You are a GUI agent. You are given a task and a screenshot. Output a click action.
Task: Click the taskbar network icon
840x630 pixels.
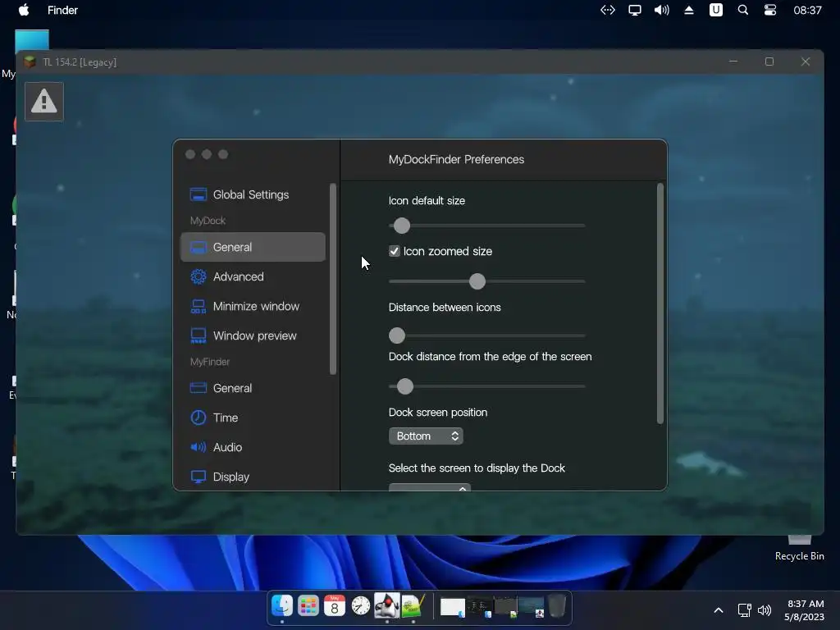tap(744, 610)
